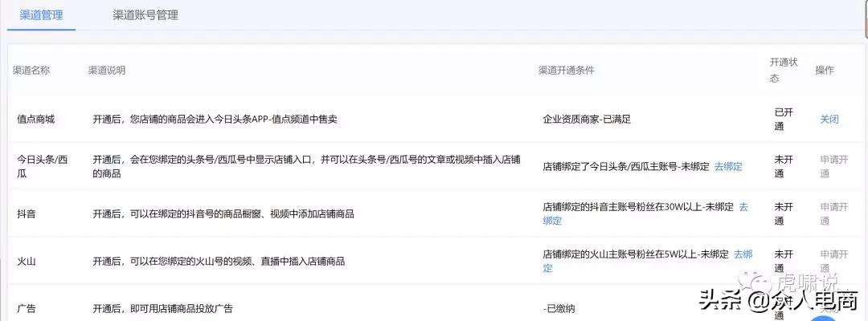The image size is (868, 321).
Task: Click description 即可用店铺商品投放广告
Action: pos(162,309)
